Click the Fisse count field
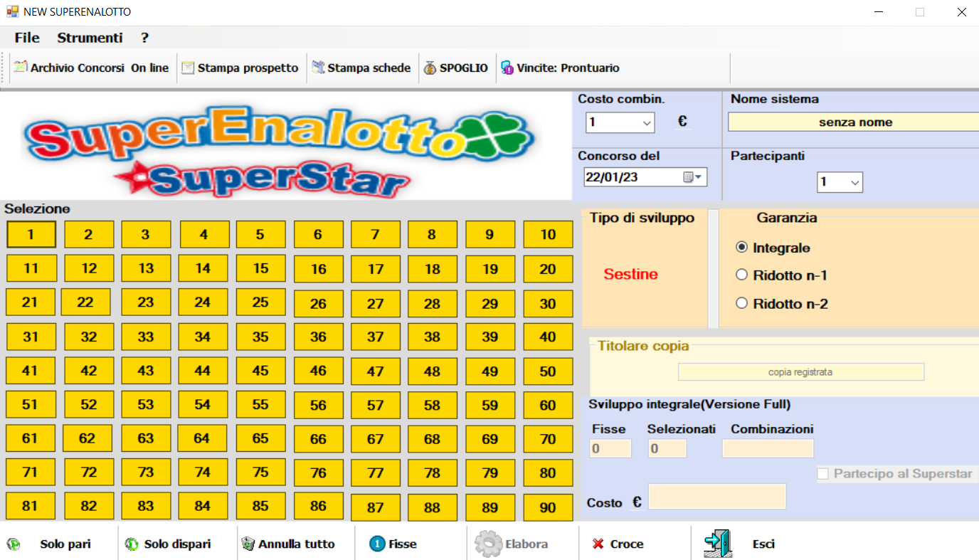This screenshot has height=560, width=979. (x=611, y=448)
